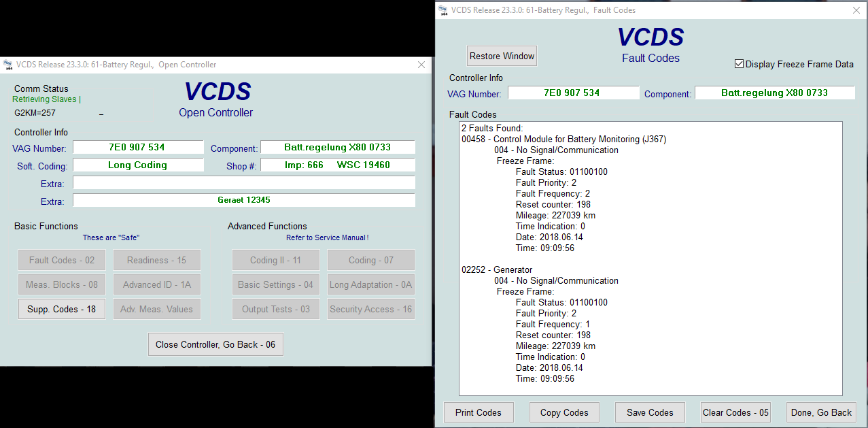Image resolution: width=868 pixels, height=428 pixels.
Task: Select fault line 02252 - Generator
Action: (497, 269)
